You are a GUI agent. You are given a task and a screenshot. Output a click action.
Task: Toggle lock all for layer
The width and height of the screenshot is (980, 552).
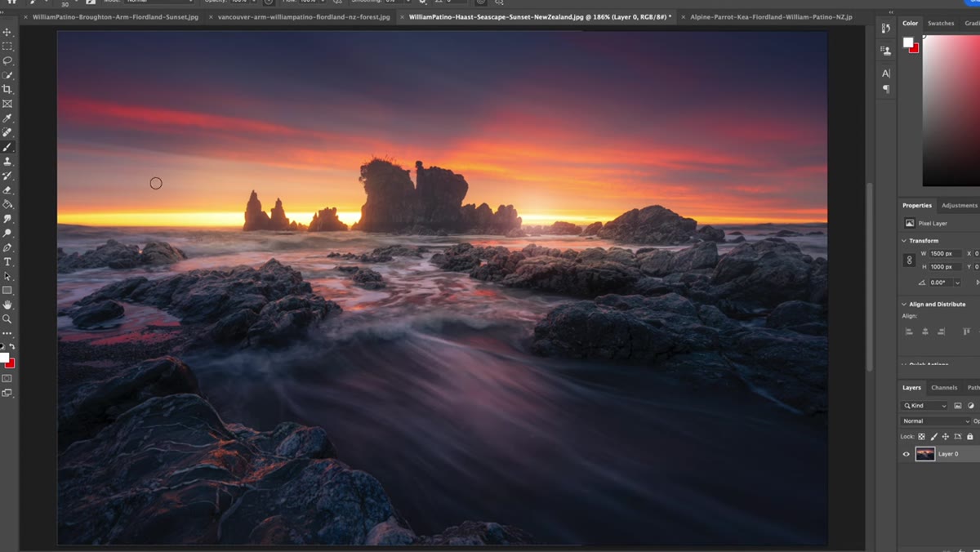[x=970, y=437]
